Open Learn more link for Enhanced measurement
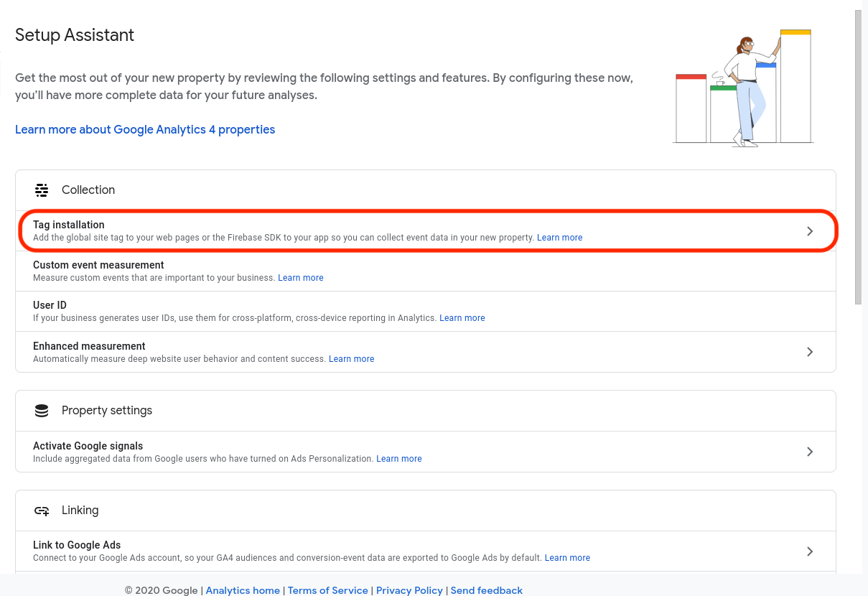 coord(352,359)
